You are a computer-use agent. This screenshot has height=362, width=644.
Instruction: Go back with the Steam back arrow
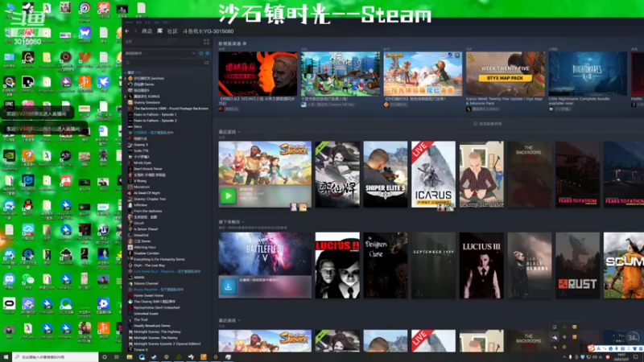pos(127,31)
